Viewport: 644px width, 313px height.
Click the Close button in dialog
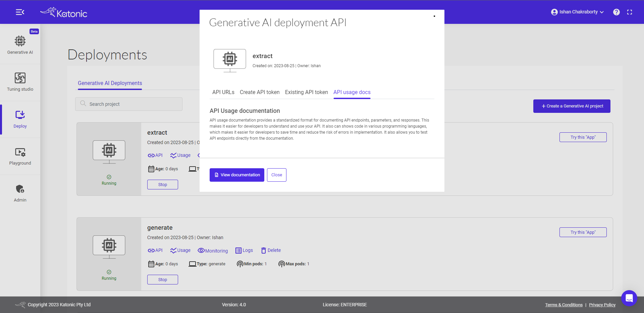[277, 175]
